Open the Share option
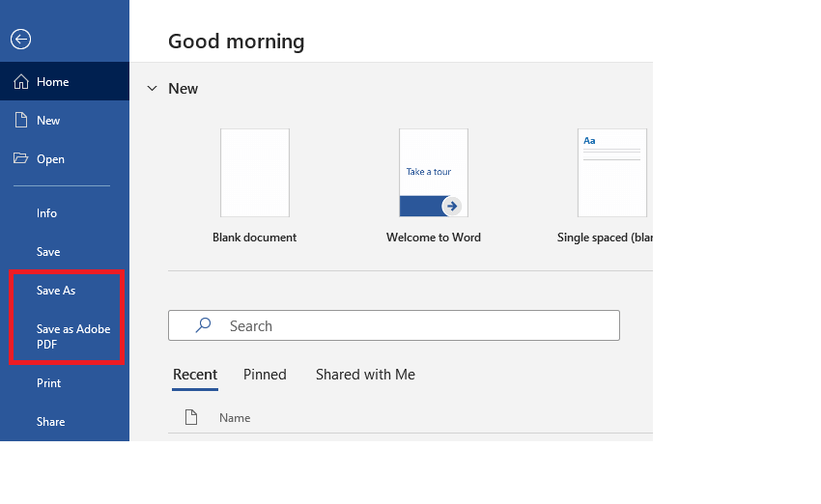This screenshot has height=504, width=821. pos(50,422)
